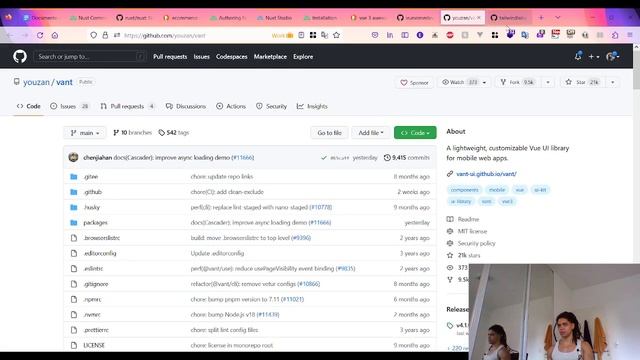Switch to the Security tab

tap(271, 106)
